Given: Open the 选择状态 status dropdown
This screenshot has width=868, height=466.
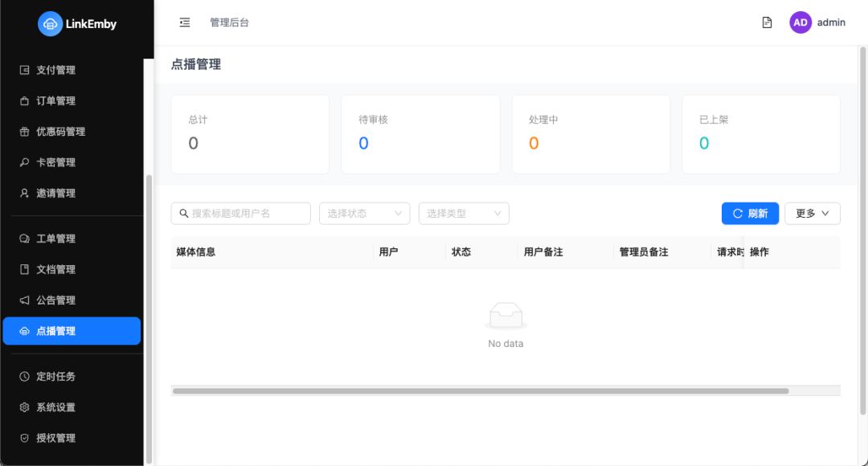Looking at the screenshot, I should [x=365, y=213].
